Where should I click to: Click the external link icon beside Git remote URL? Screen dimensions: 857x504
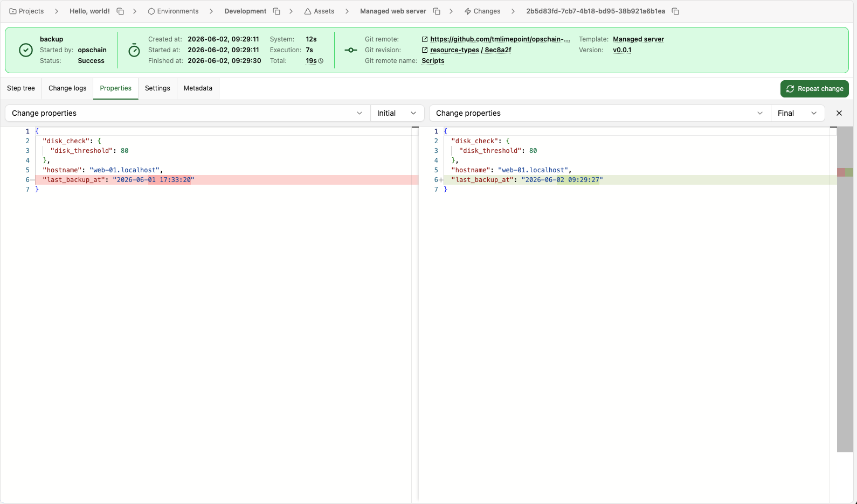pos(425,39)
